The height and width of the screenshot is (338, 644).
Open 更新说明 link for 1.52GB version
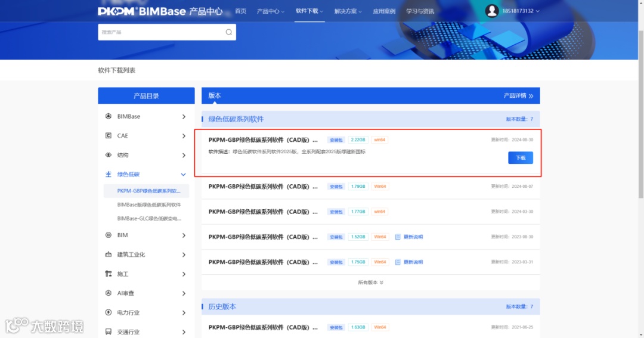(413, 237)
